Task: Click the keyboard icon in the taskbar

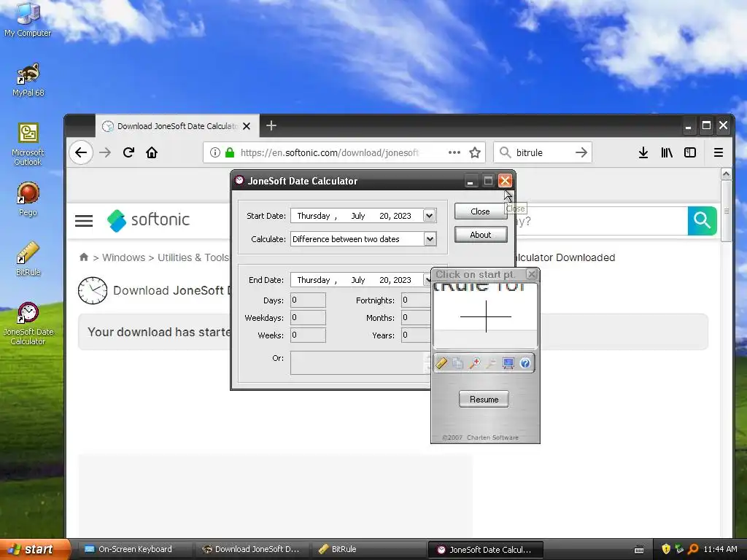Action: tap(639, 550)
